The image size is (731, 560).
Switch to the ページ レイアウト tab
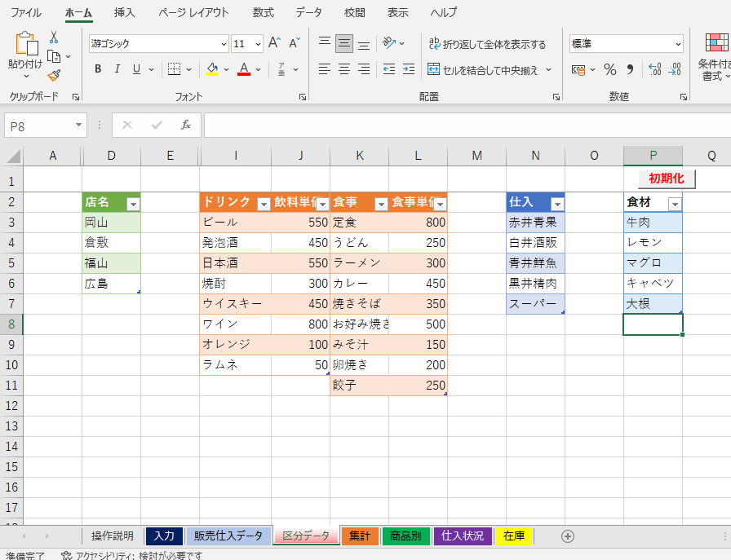point(193,12)
